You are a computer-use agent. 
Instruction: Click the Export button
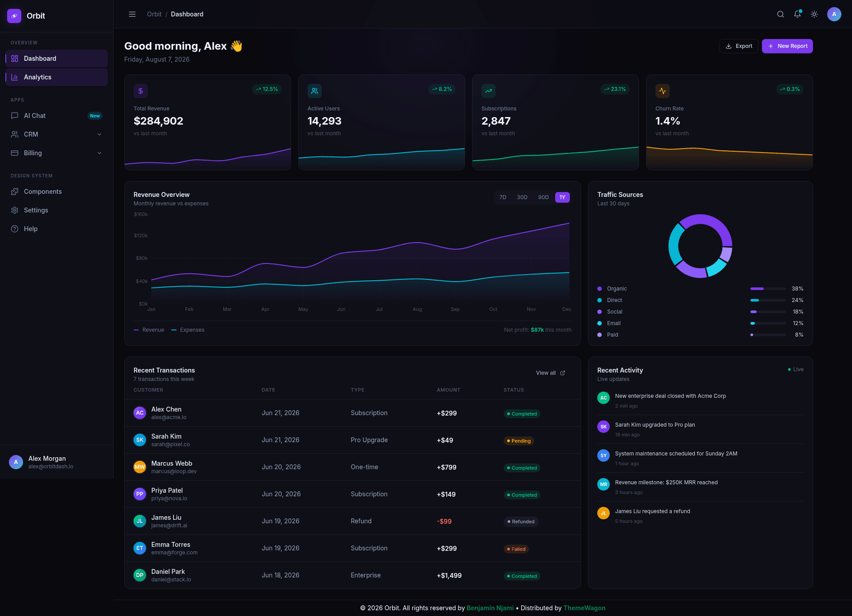click(x=739, y=46)
